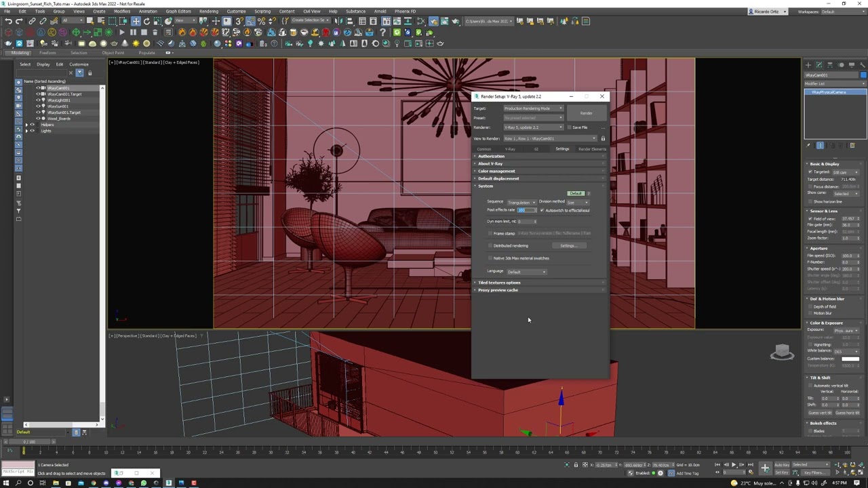Click the object color swatch beside VRayCam001 name
Screen dimensions: 868x488
(863, 75)
